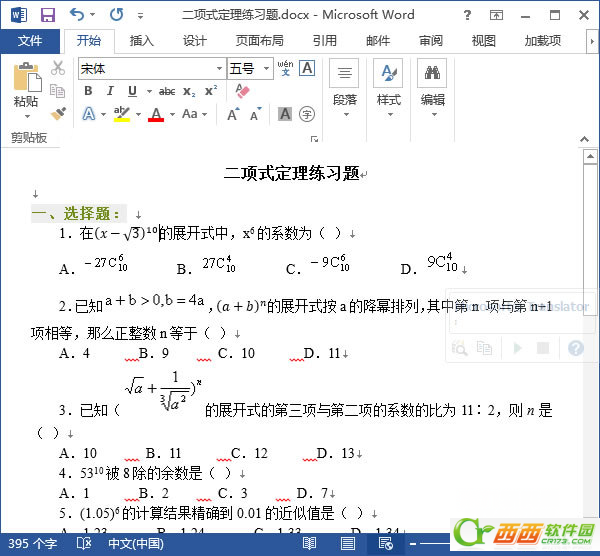Click language indicator 中文(中国)
The width and height of the screenshot is (600, 556).
[x=136, y=544]
